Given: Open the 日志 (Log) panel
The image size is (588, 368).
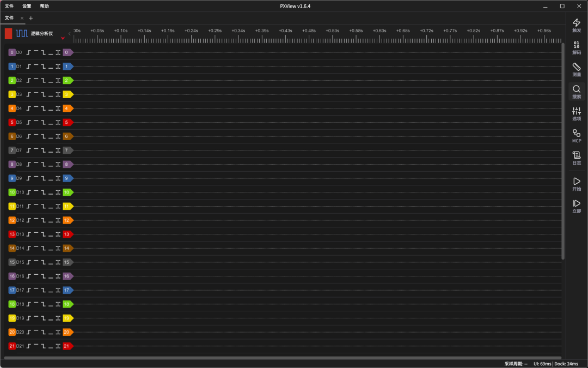Looking at the screenshot, I should tap(577, 158).
